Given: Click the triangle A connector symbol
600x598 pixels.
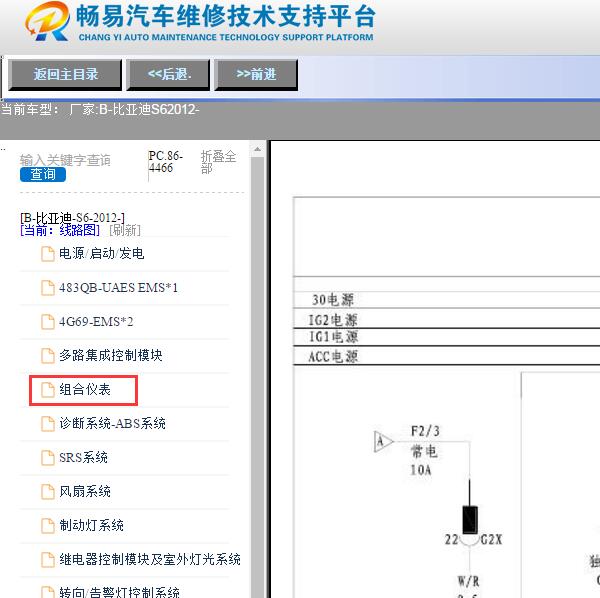Looking at the screenshot, I should [383, 442].
